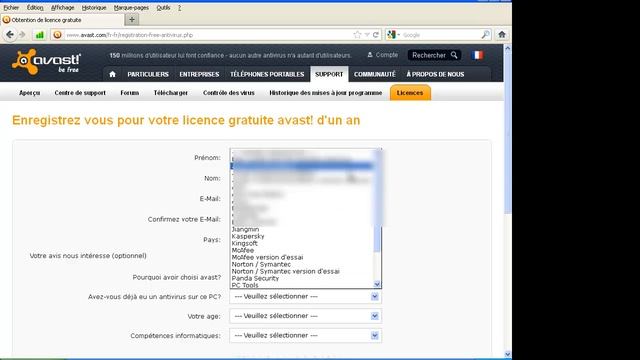Open the Historique menu
This screenshot has height=360, width=640.
tap(94, 8)
